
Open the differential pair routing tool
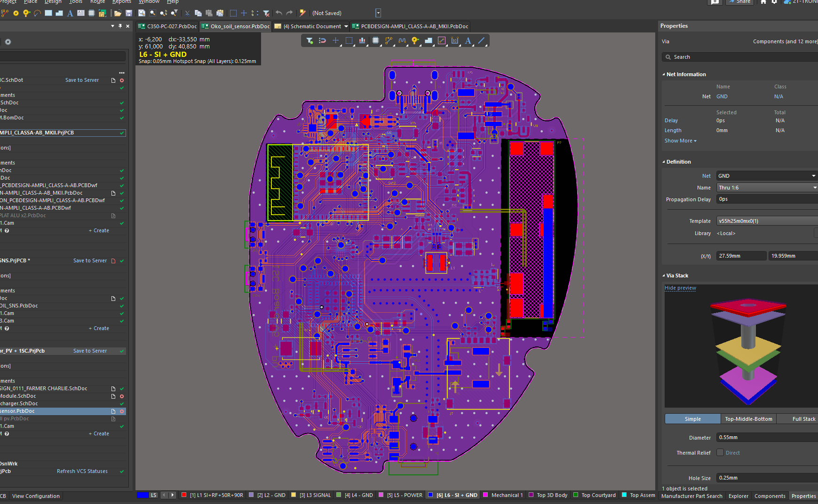click(x=402, y=41)
